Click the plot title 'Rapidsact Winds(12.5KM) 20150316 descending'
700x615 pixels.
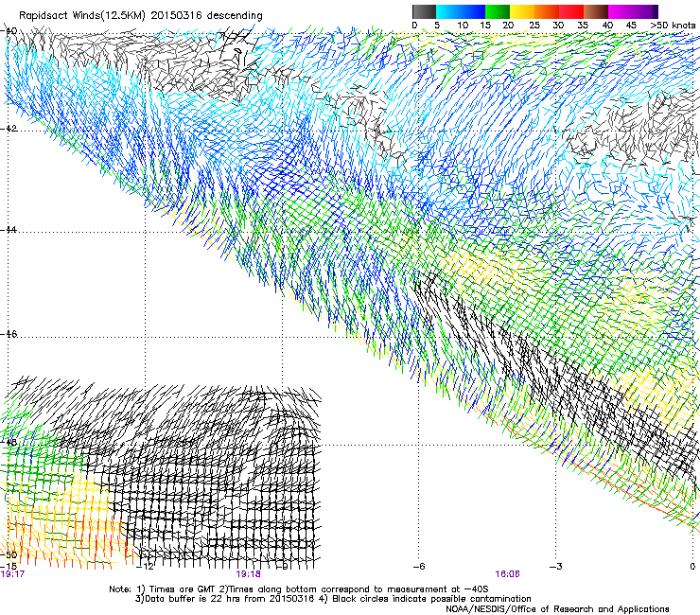coord(141,16)
